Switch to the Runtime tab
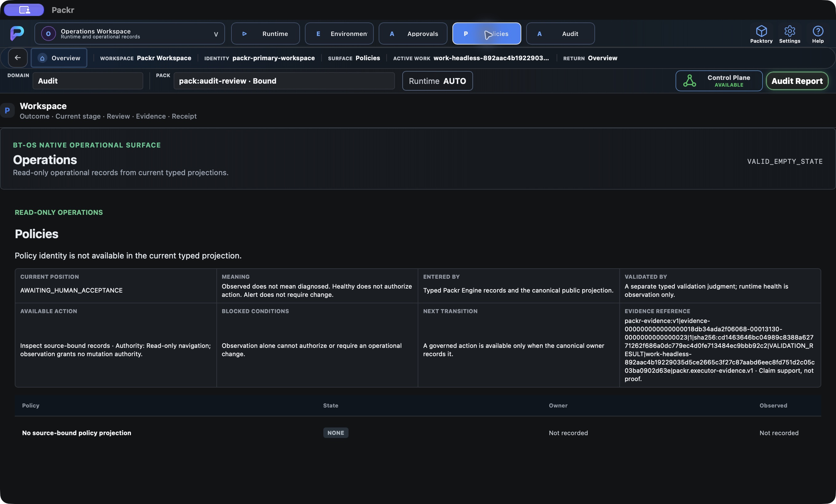836x504 pixels. coord(265,33)
